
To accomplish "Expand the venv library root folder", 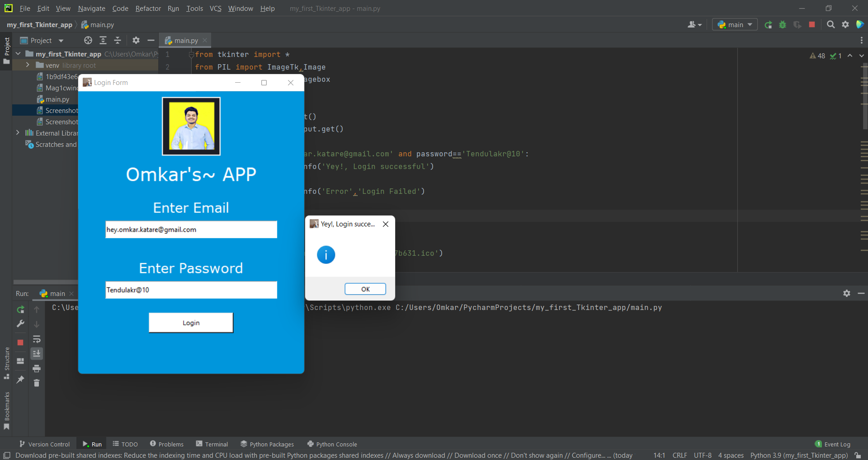I will 27,65.
